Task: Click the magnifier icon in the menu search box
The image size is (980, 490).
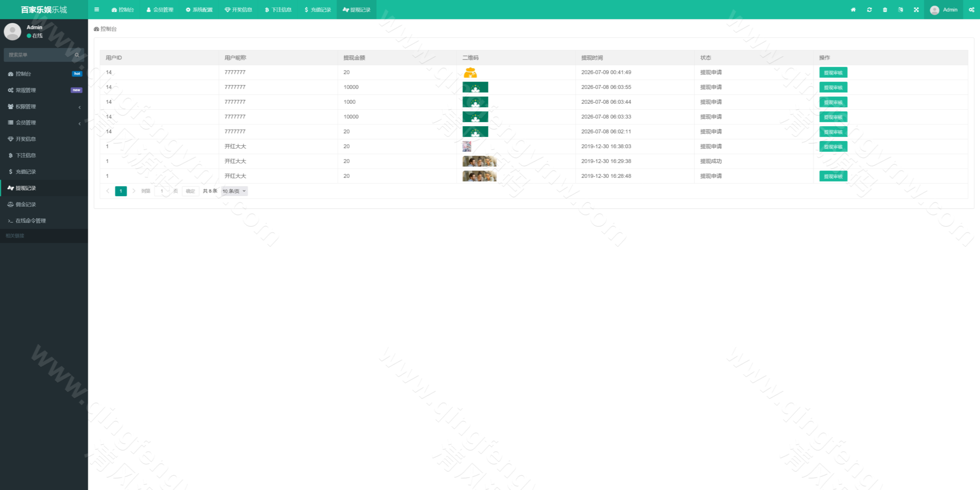Action: [77, 55]
